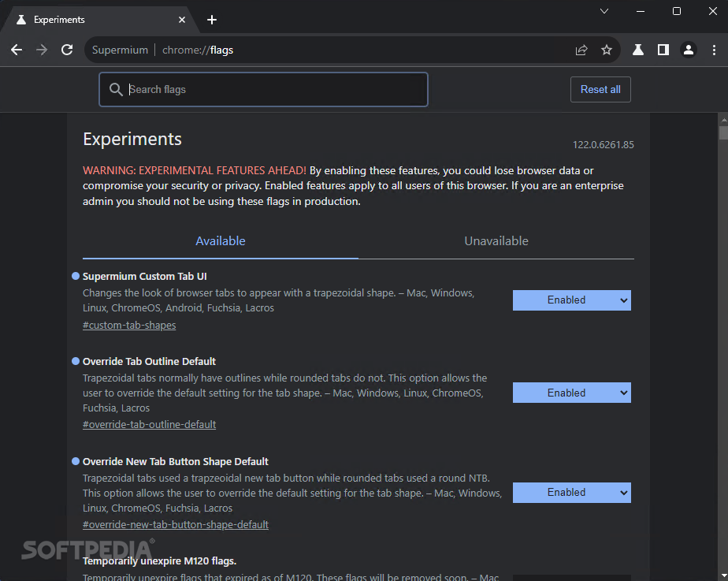Open the profile avatar menu
728x581 pixels.
pos(689,50)
